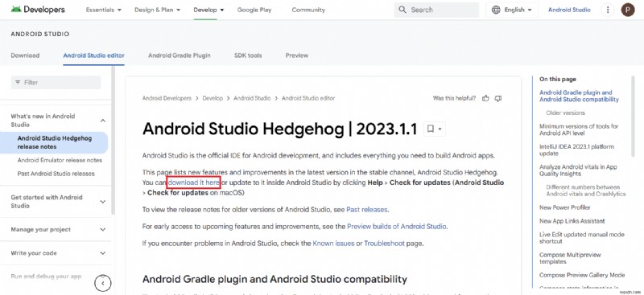Click the thumbs up helpful icon
The width and height of the screenshot is (644, 295).
click(x=486, y=99)
